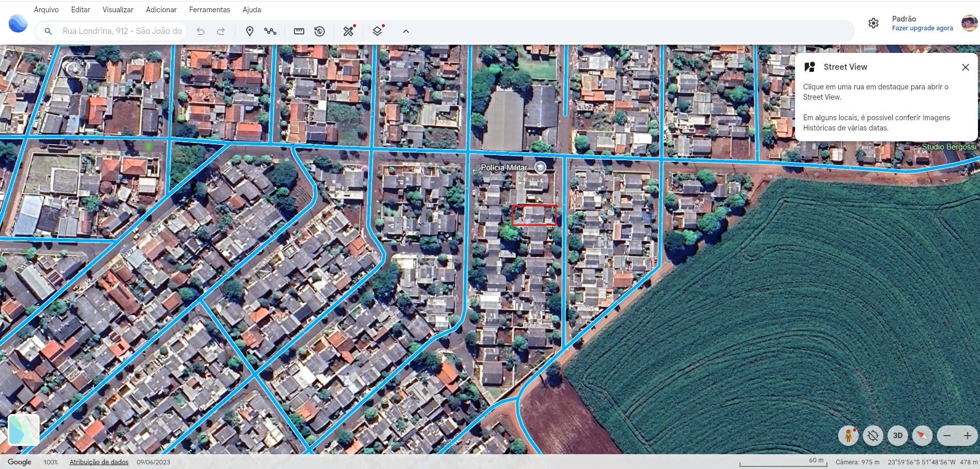This screenshot has width=980, height=469.
Task: Click the redo arrow in the toolbar
Action: click(221, 31)
